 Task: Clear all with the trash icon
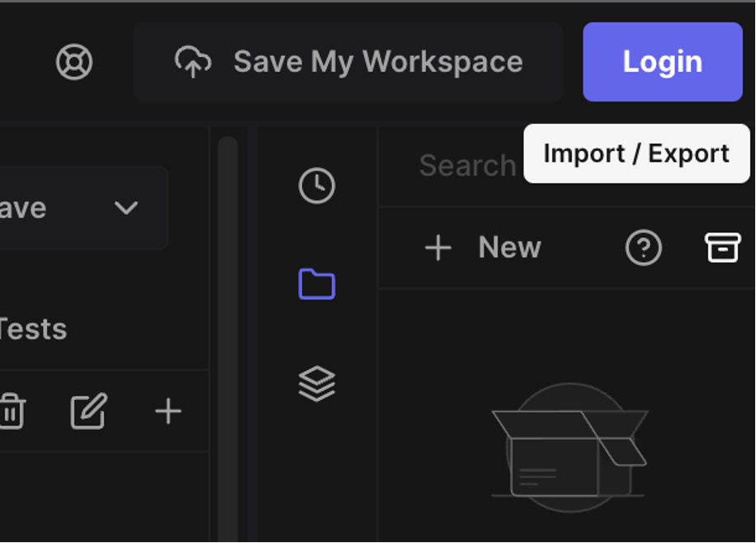pos(11,411)
